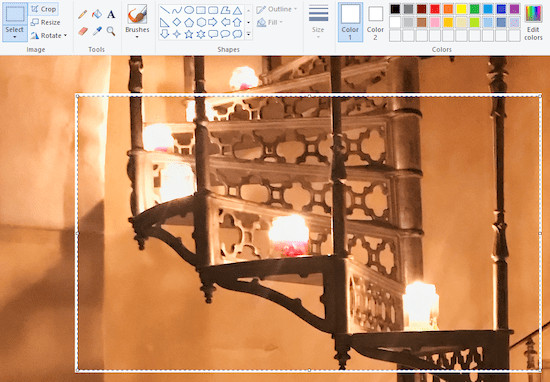The width and height of the screenshot is (550, 382).
Task: Open the Resize dialog
Action: click(45, 22)
